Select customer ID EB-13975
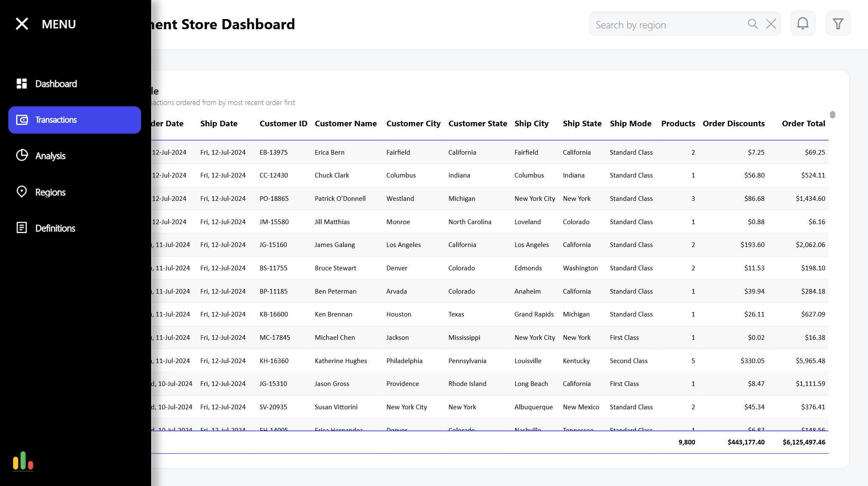This screenshot has width=868, height=486. (x=274, y=153)
